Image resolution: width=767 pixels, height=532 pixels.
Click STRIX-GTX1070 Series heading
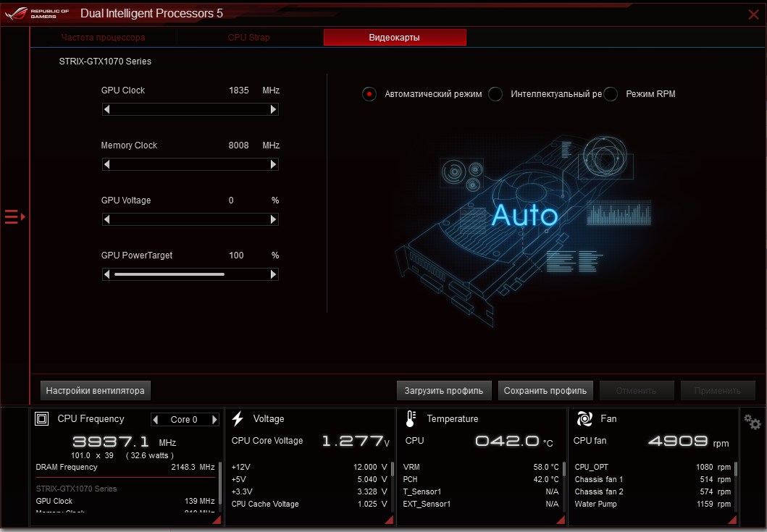click(105, 61)
